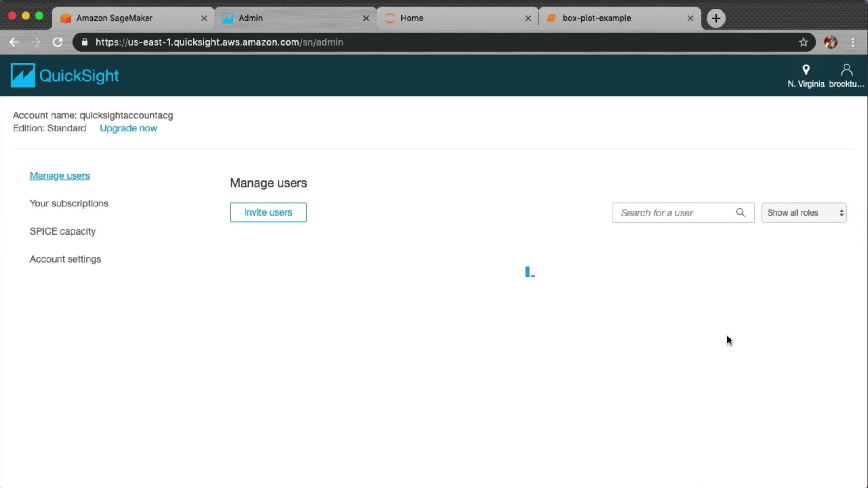
Task: Open the Chrome three-dot menu
Action: (853, 42)
